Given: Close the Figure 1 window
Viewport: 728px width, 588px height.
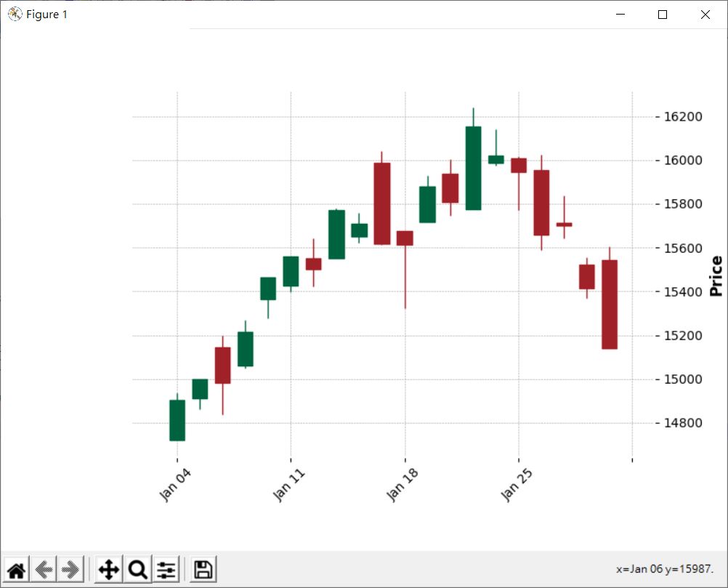Looking at the screenshot, I should 705,15.
